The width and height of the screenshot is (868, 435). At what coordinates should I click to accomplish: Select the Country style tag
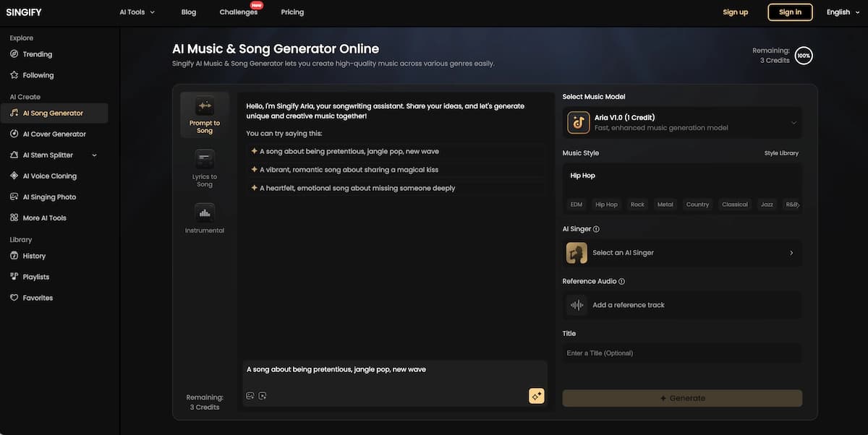tap(697, 204)
